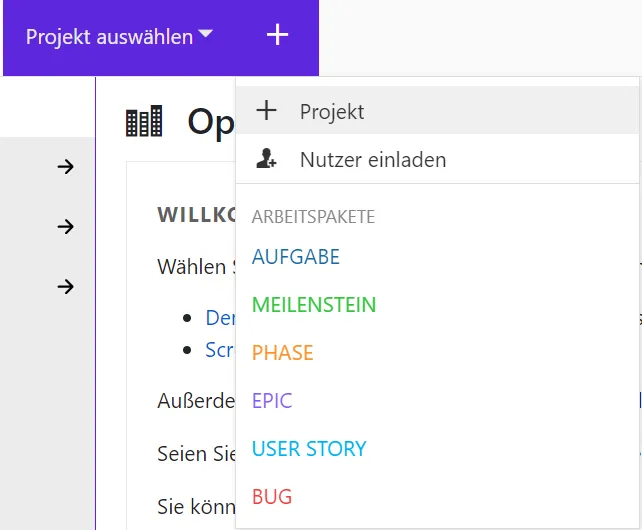Open the Projekt auswählen dropdown
Screen dimensions: 642x530
(110, 37)
